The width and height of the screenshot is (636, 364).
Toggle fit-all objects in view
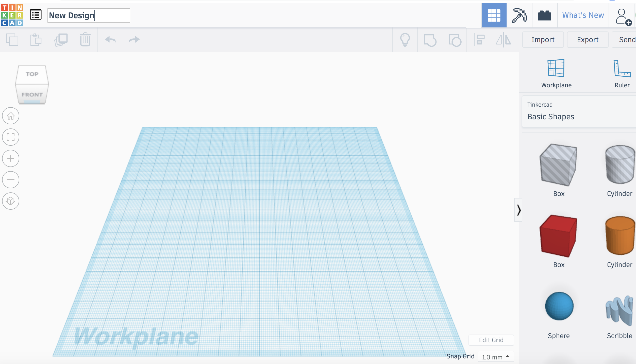coord(11,137)
